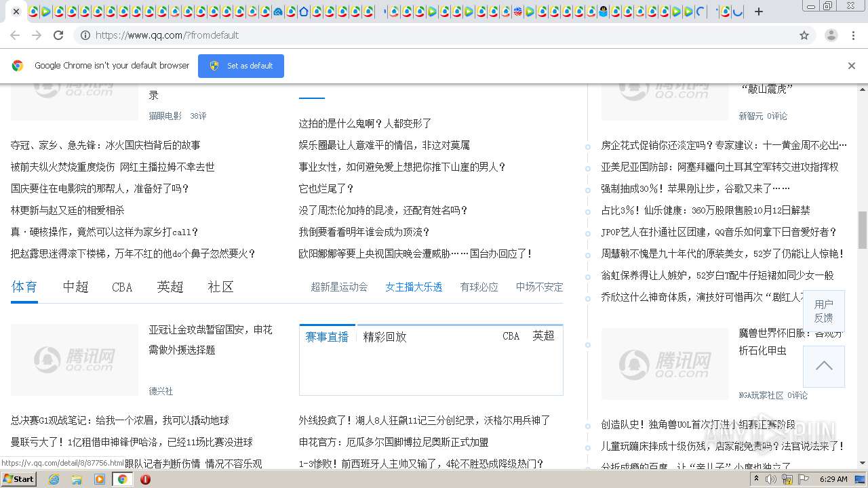Open 超新星运动会 link
This screenshot has height=488, width=868.
pyautogui.click(x=339, y=287)
